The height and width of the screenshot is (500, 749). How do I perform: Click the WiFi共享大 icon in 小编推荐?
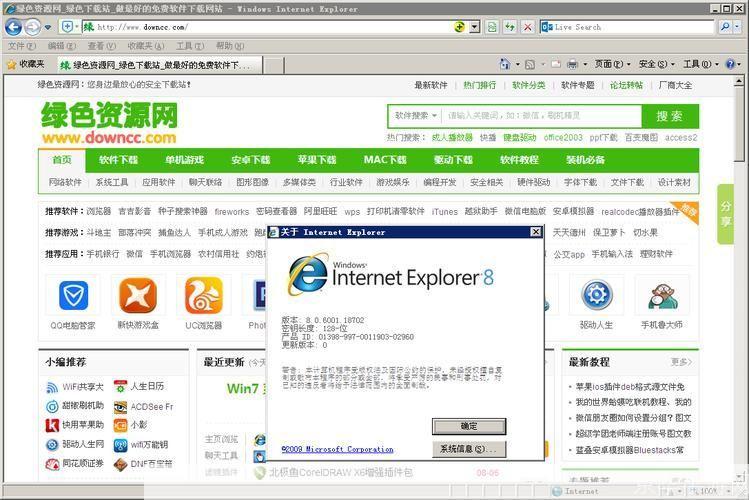52,387
